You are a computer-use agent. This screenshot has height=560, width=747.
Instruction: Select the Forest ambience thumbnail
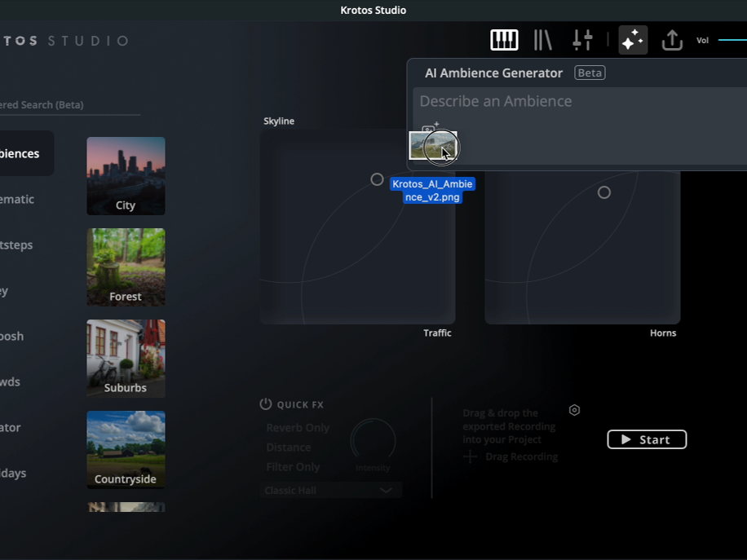[x=126, y=267]
